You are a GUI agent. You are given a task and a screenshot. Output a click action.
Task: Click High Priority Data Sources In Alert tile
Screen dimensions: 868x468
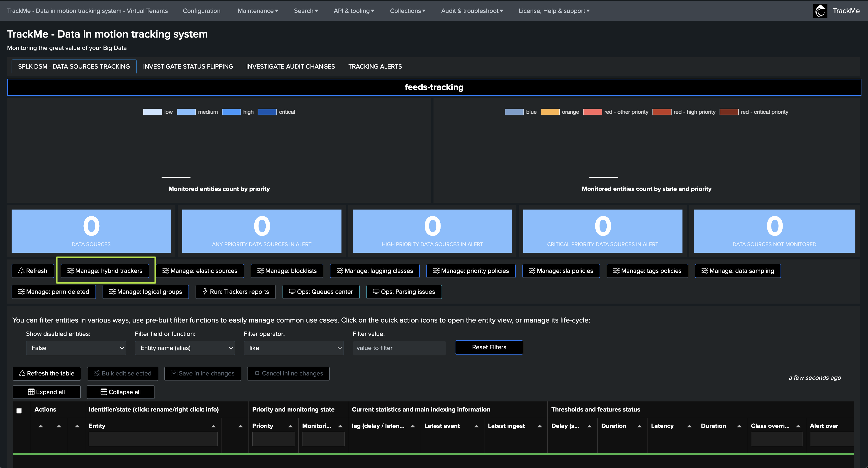(432, 231)
